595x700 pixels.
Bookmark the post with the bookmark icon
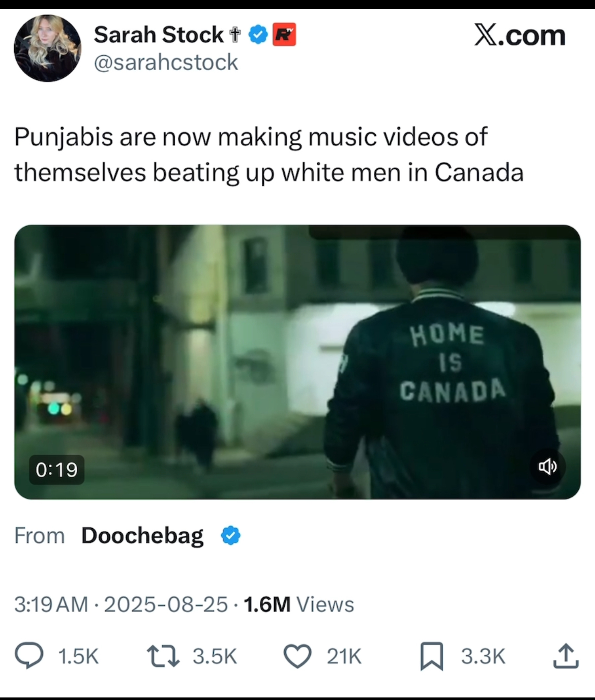(432, 656)
